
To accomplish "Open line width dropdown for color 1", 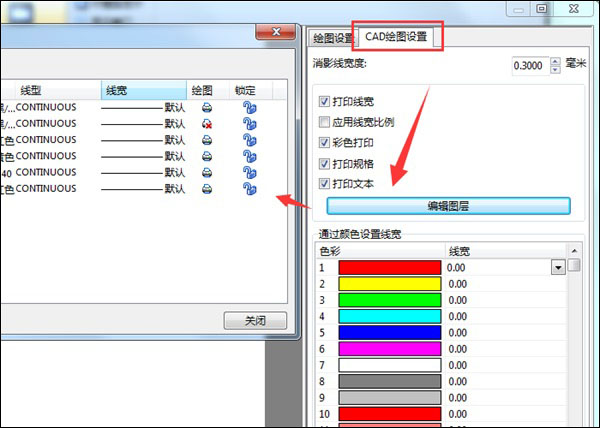I will coord(558,267).
